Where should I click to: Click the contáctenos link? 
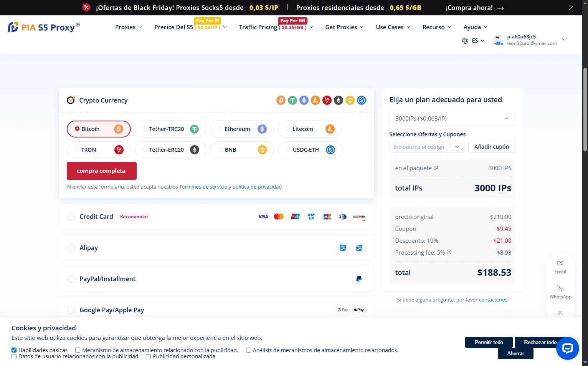point(493,300)
